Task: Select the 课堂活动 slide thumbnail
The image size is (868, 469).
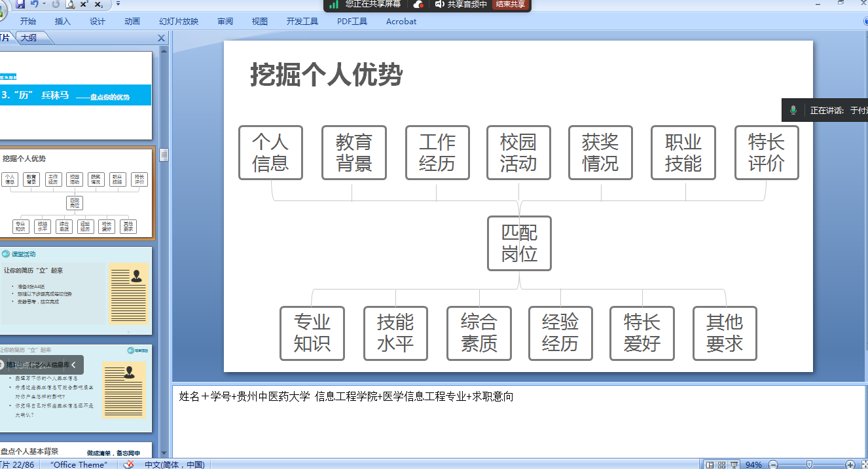Action: click(76, 290)
